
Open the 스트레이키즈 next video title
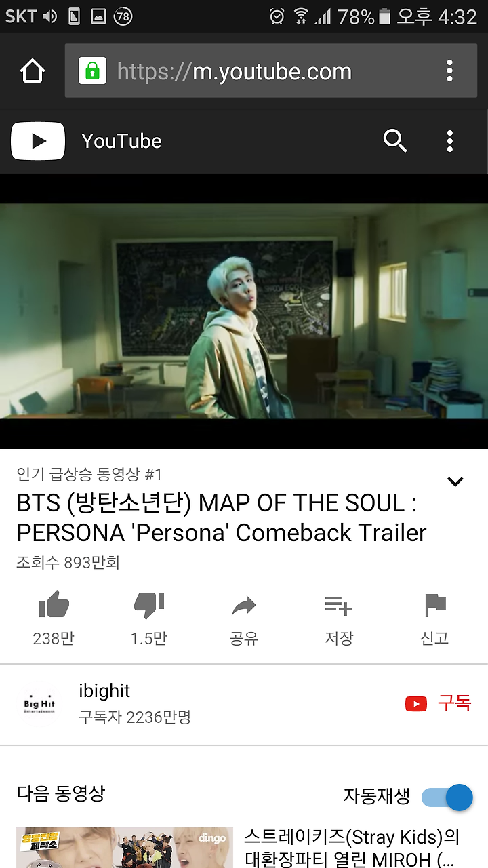pyautogui.click(x=352, y=848)
